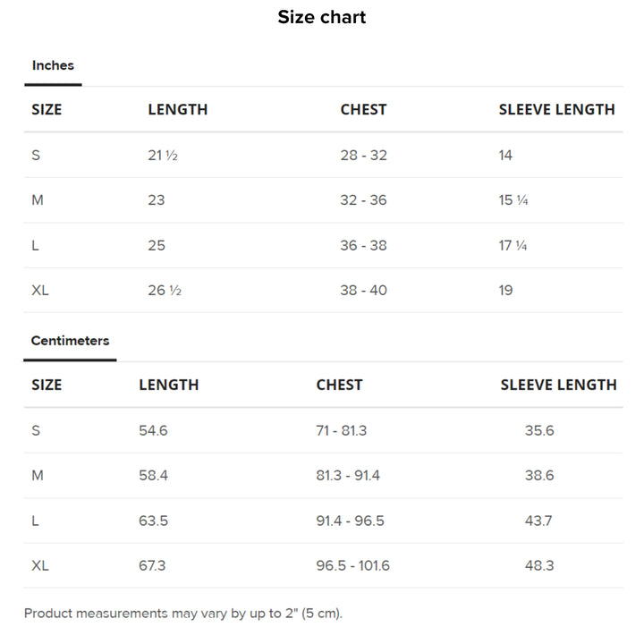Click the 28 - 32 chest value

tap(363, 156)
